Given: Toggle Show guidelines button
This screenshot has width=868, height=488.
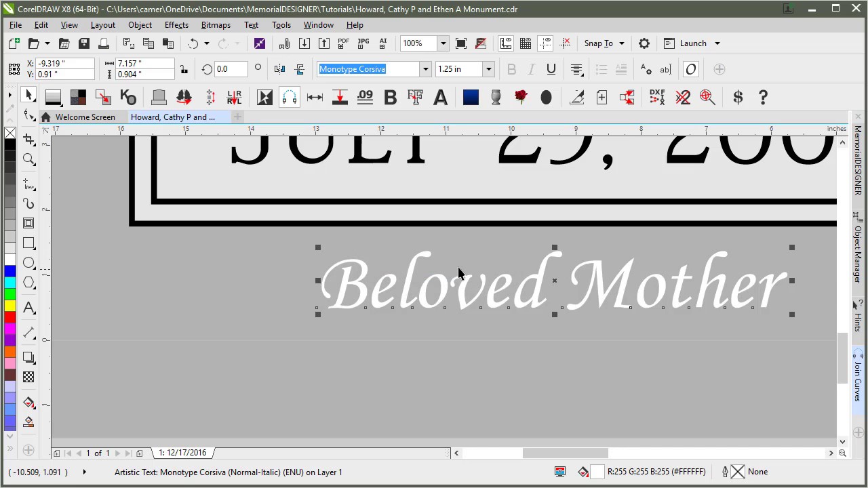Looking at the screenshot, I should click(546, 43).
